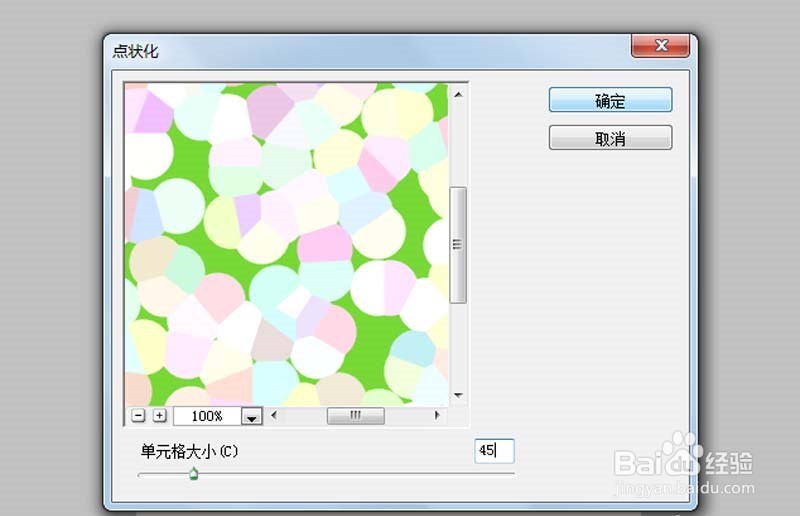800x516 pixels.
Task: Click the 100% zoom level text
Action: pos(207,416)
